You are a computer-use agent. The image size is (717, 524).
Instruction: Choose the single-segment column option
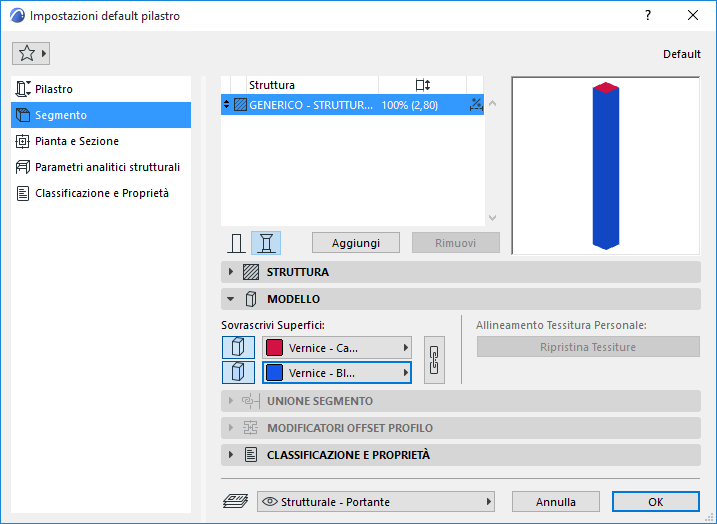pos(236,243)
